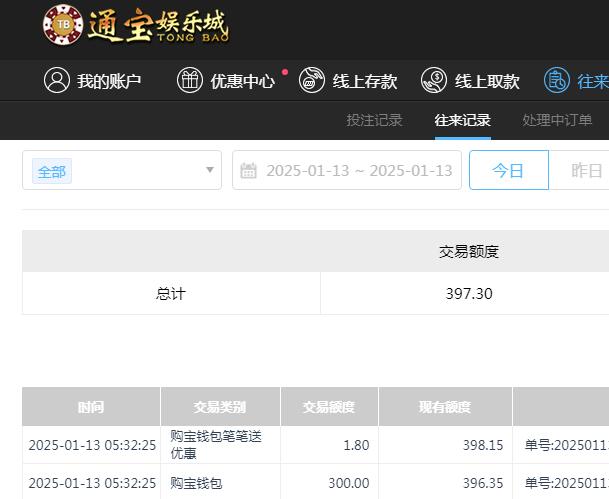Click the 全部 selected tag
Viewport: 609px width, 499px height.
point(52,171)
